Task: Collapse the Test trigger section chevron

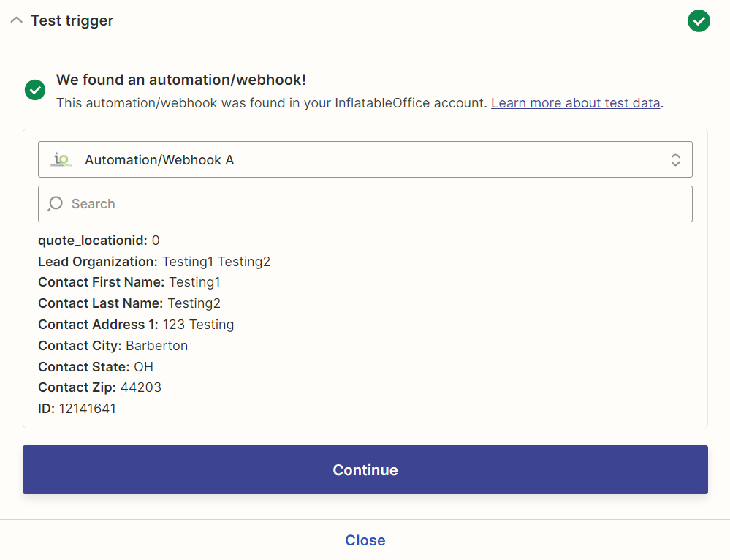Action: (x=16, y=20)
